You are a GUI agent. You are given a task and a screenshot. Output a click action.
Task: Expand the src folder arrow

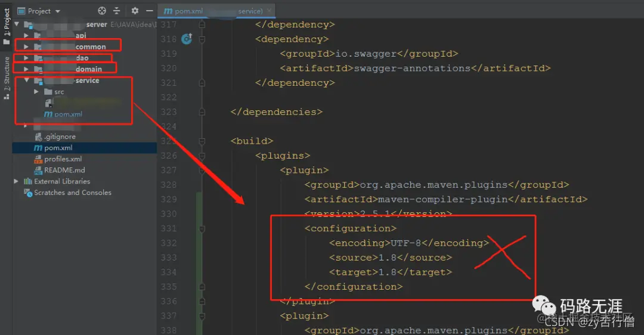pyautogui.click(x=36, y=92)
